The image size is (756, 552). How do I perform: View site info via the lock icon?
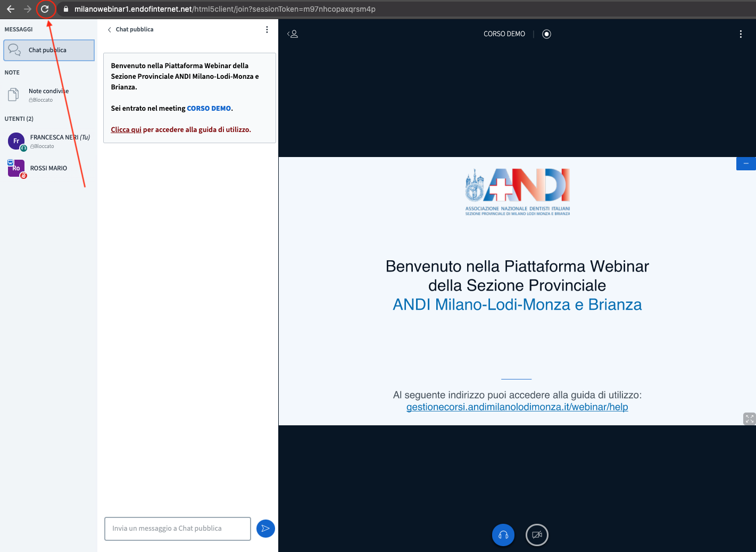click(66, 9)
